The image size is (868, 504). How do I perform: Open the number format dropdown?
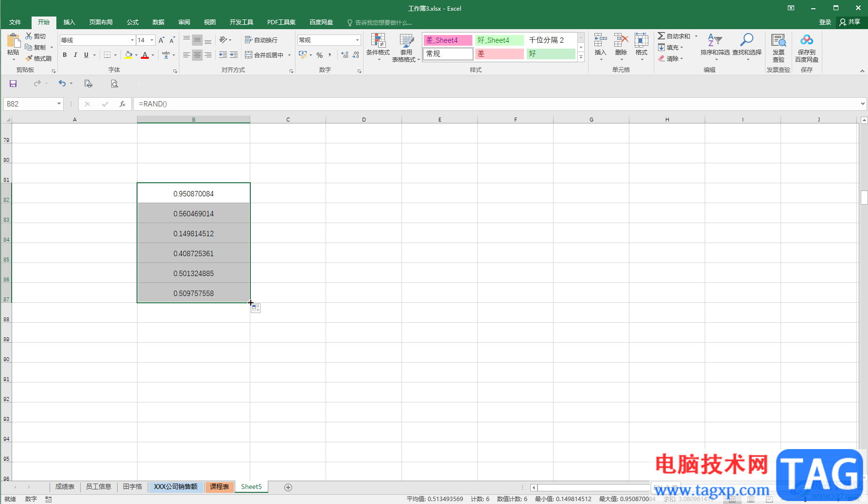[x=358, y=40]
